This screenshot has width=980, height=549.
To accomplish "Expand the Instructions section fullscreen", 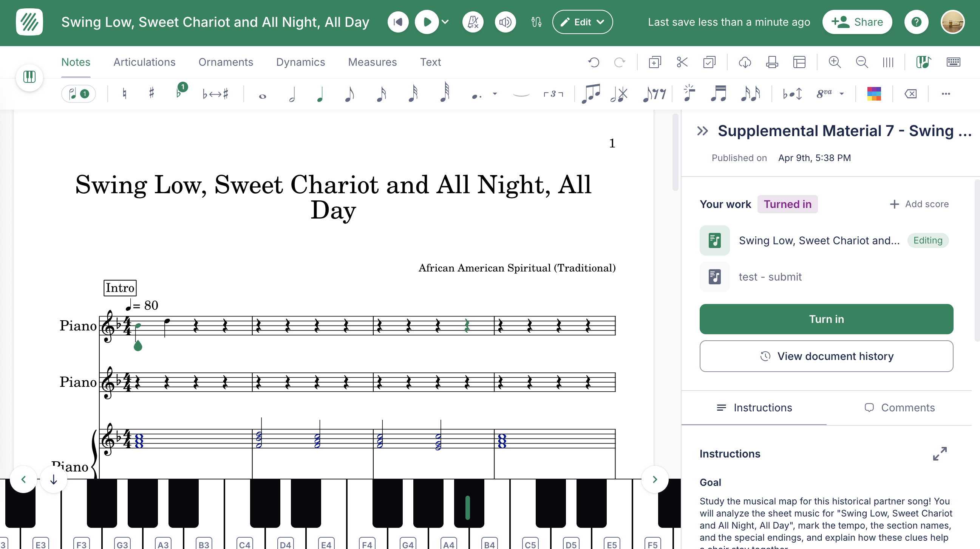I will (940, 454).
